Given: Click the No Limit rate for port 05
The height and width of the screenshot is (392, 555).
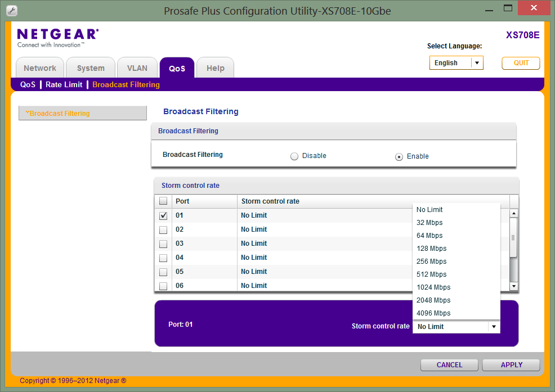Looking at the screenshot, I should [254, 272].
